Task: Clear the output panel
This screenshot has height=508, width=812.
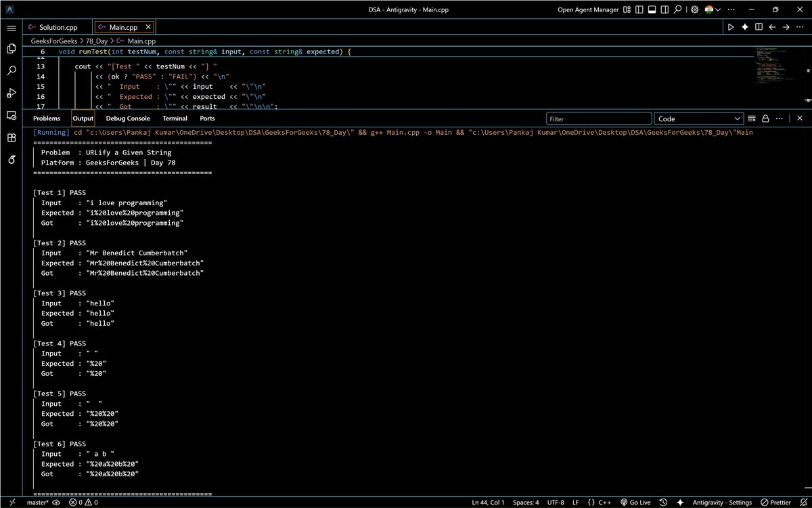Action: pyautogui.click(x=752, y=119)
